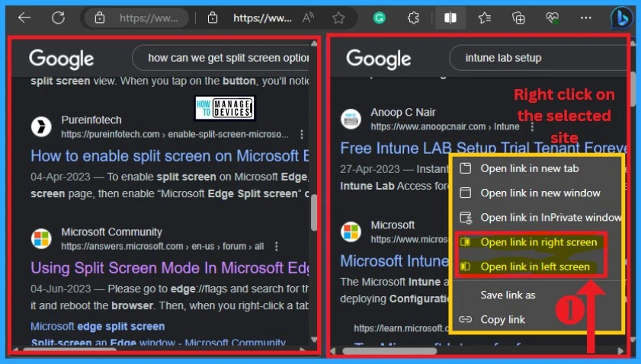Viewport: 641px width, 364px height.
Task: Click the left pane vertical scrollbar thumb
Action: tap(313, 212)
